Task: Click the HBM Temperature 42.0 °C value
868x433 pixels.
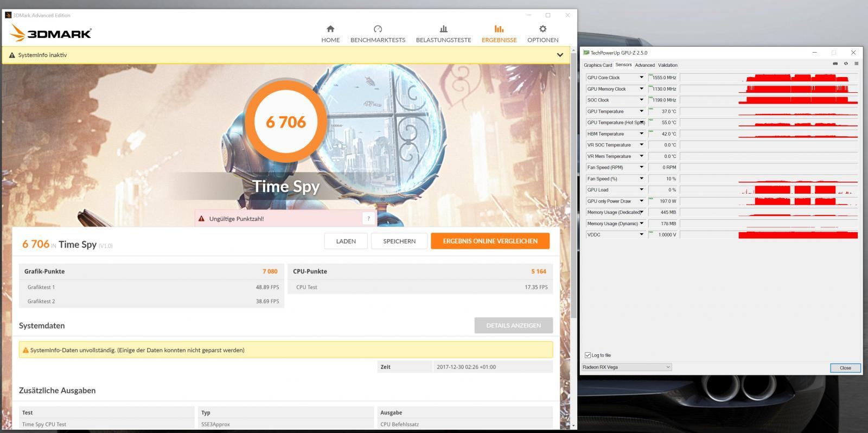Action: pos(662,134)
